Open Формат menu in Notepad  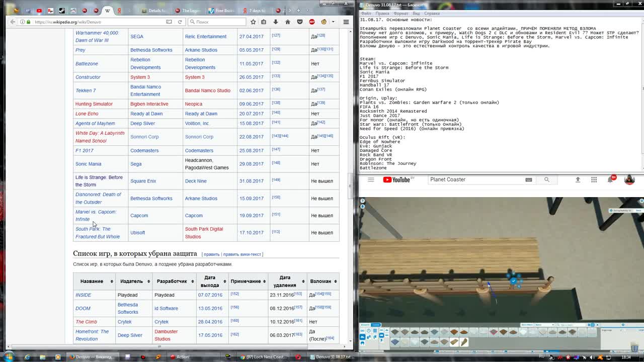[x=401, y=13]
